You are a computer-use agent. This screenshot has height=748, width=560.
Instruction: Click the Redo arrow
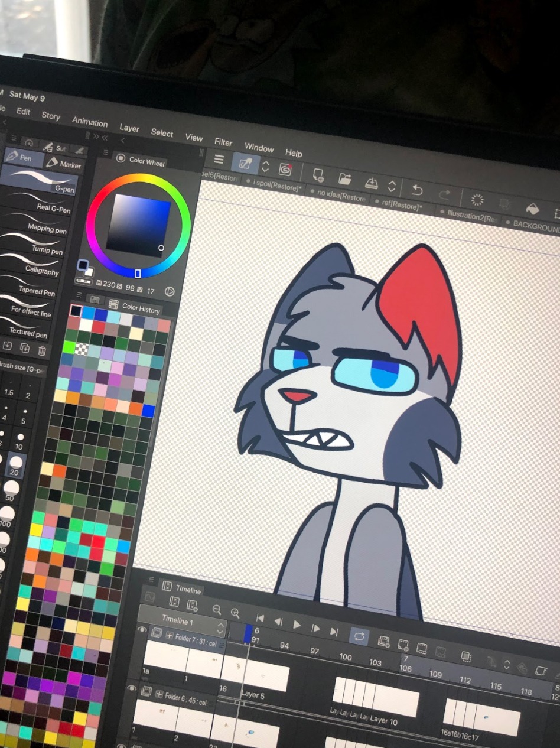pos(444,194)
